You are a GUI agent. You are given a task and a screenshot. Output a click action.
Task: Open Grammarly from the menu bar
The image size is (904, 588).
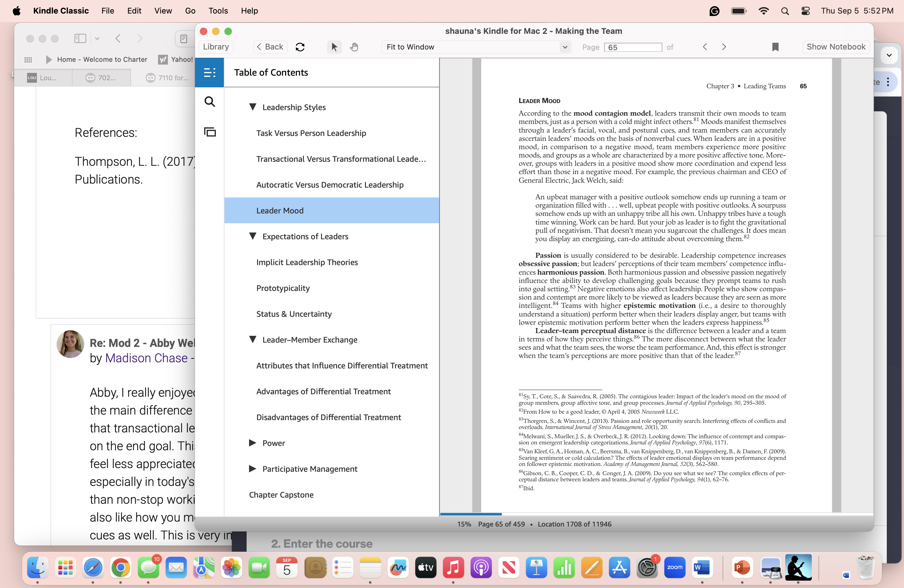pyautogui.click(x=715, y=11)
